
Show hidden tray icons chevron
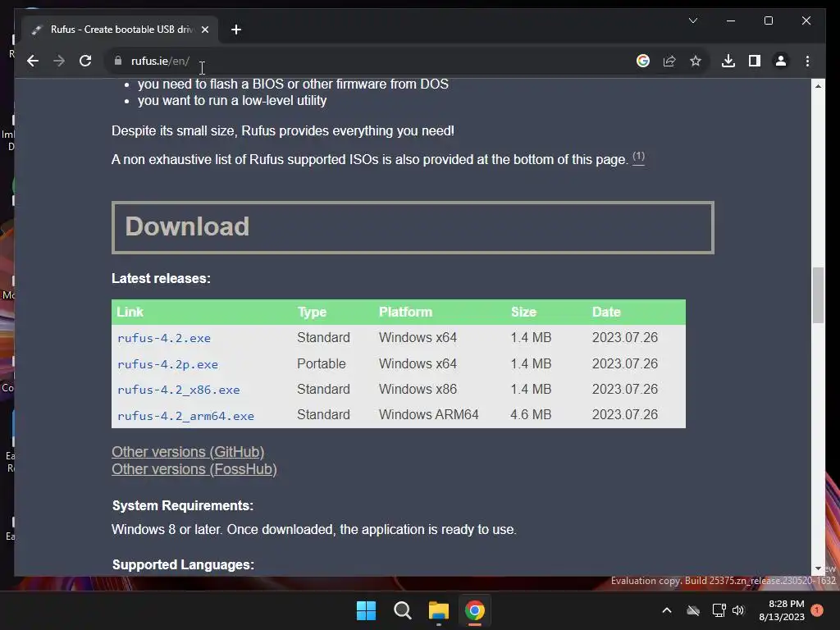[667, 610]
